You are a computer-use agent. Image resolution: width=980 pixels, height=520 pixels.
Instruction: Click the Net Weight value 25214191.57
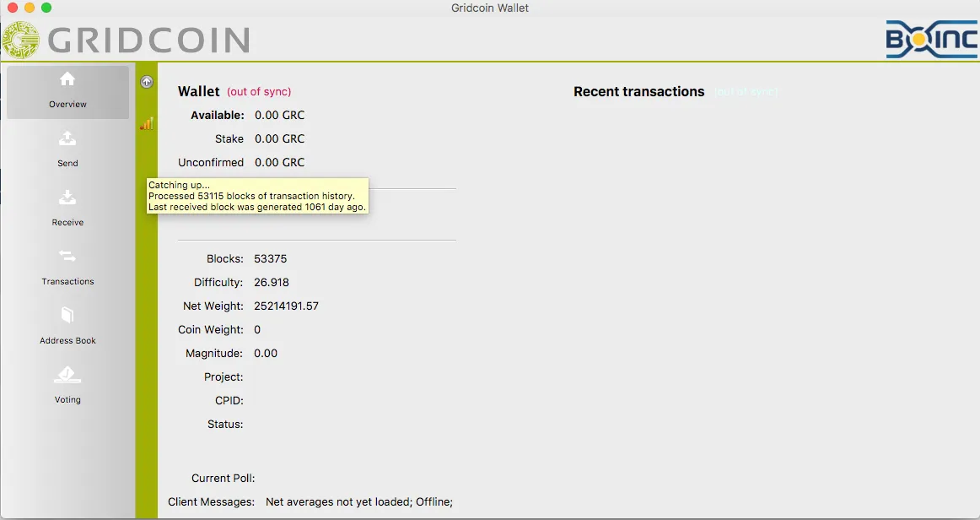point(286,306)
